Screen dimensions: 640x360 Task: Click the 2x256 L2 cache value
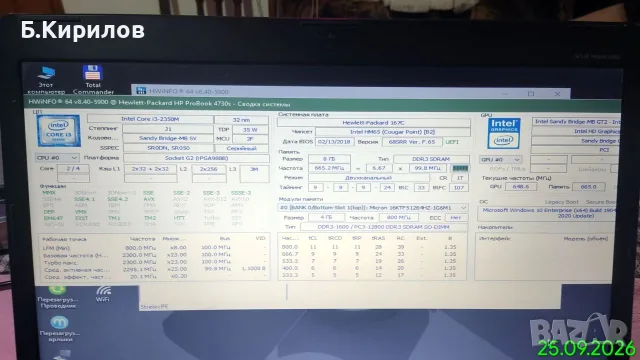[x=209, y=169]
